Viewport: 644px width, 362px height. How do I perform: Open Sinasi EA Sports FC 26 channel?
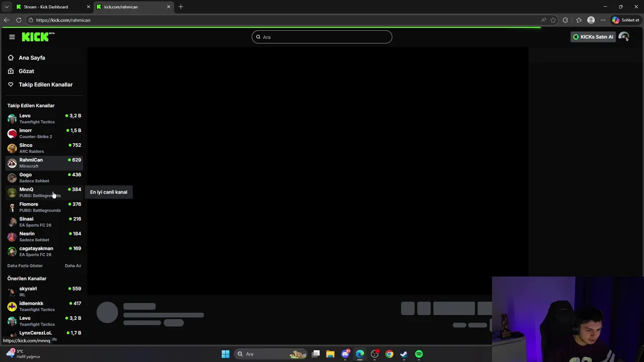[44, 222]
